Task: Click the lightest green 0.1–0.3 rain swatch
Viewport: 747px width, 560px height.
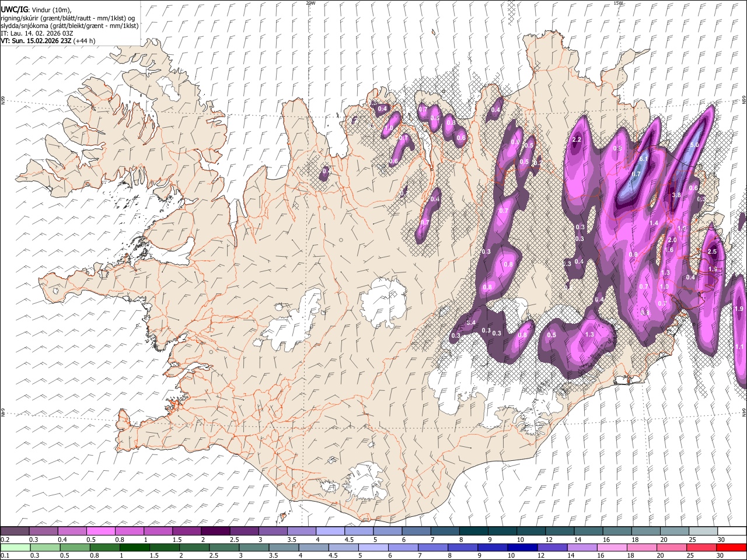Action: pos(15,547)
